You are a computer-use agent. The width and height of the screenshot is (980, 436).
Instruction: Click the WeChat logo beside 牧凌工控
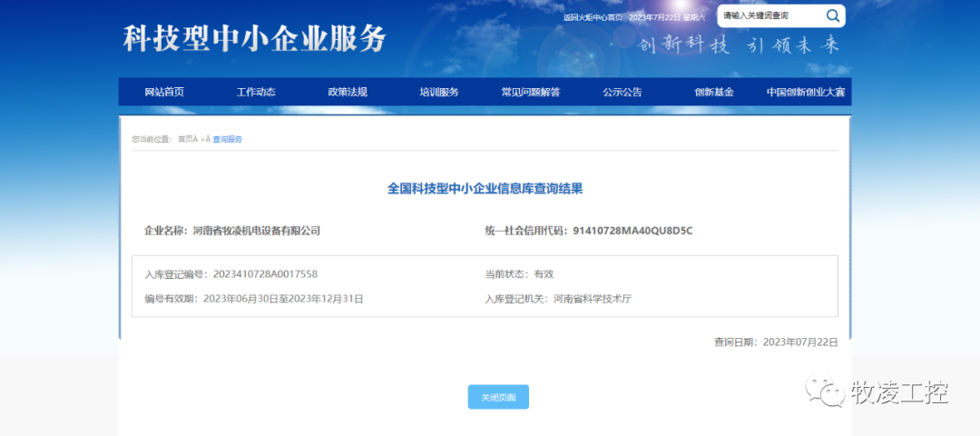pyautogui.click(x=827, y=392)
